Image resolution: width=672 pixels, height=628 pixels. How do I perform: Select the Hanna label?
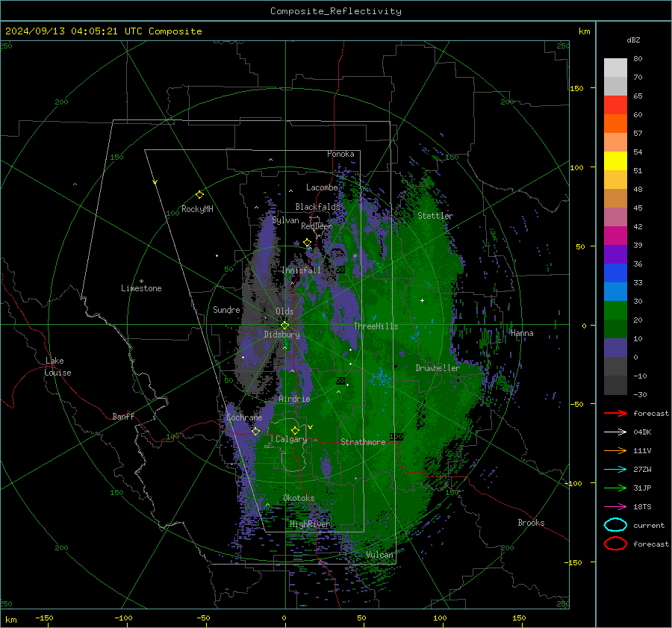point(522,333)
